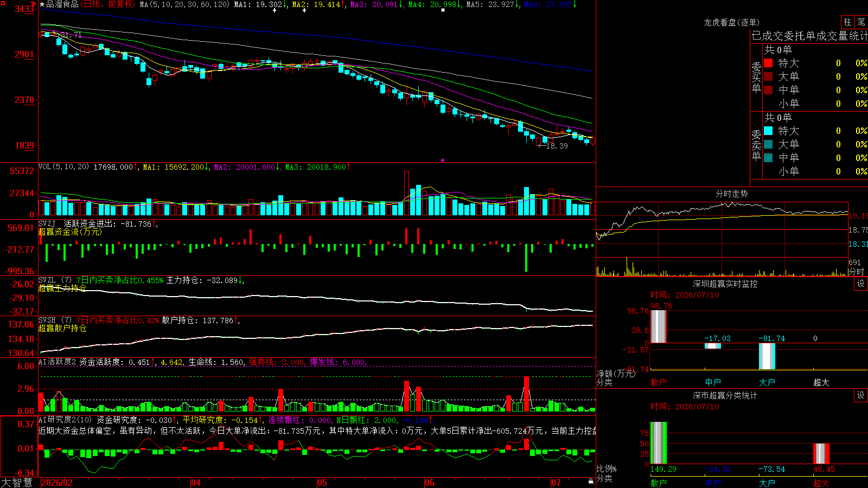This screenshot has height=488, width=868.
Task: Click the white plus marker under MA1 value
Action: (275, 10)
